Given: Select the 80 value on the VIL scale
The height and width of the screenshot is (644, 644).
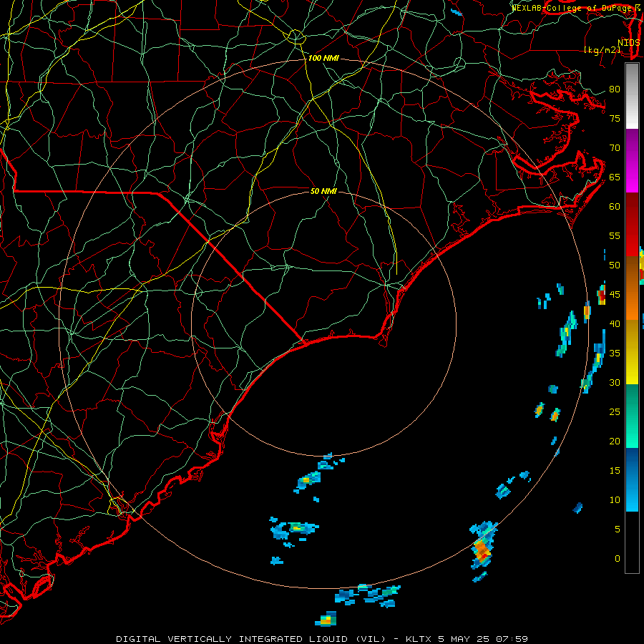Looking at the screenshot, I should [x=615, y=89].
